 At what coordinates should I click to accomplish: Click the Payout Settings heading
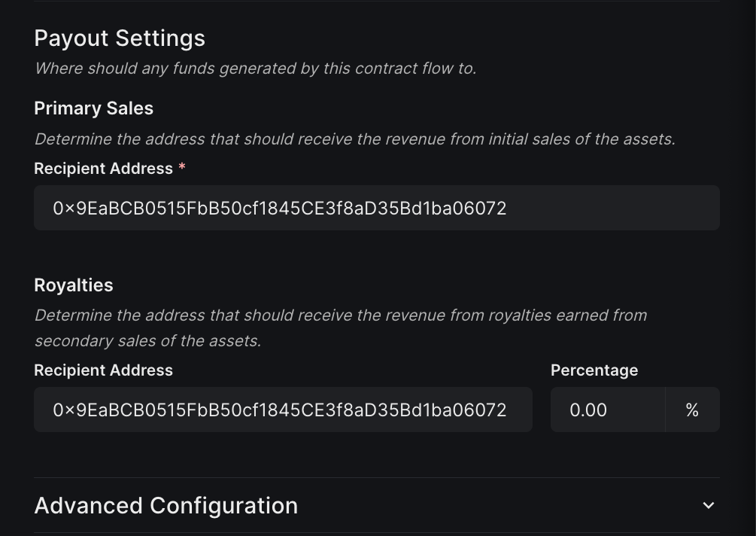pyautogui.click(x=120, y=38)
